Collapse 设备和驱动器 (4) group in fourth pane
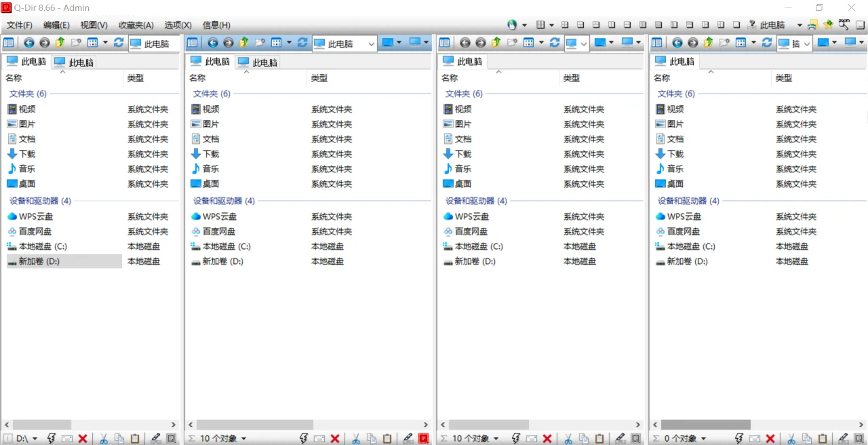Viewport: 868px width, 445px height. [x=688, y=201]
